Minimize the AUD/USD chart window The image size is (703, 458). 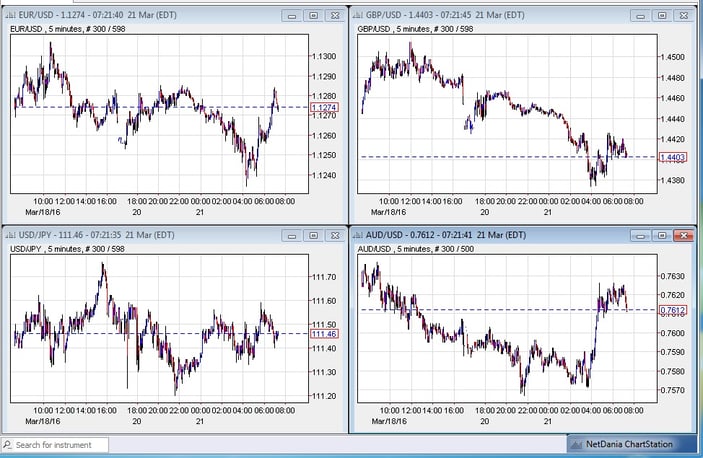pos(640,236)
